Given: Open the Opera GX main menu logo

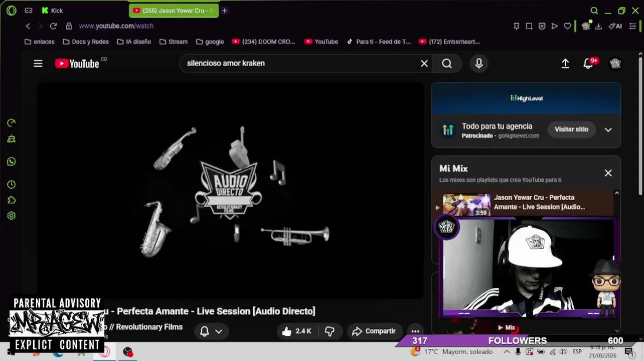Looking at the screenshot, I should [x=11, y=11].
